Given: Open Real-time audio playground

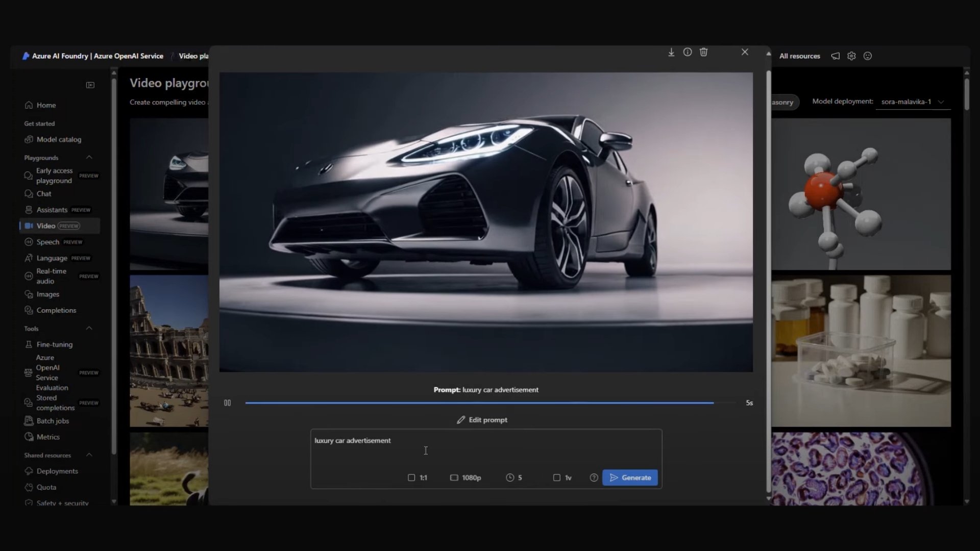Looking at the screenshot, I should point(61,276).
